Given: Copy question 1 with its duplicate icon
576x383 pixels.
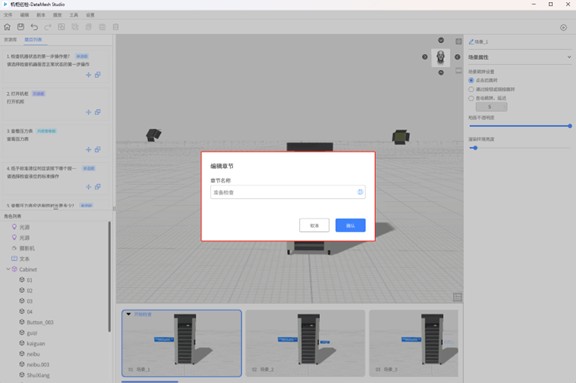Looking at the screenshot, I should 98,75.
